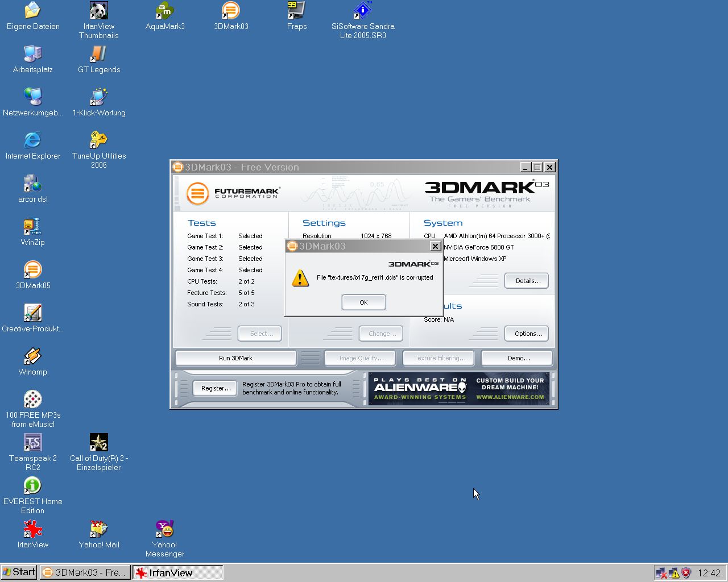Viewport: 728px width, 582px height.
Task: Launch Winamp from the desktop
Action: click(33, 361)
